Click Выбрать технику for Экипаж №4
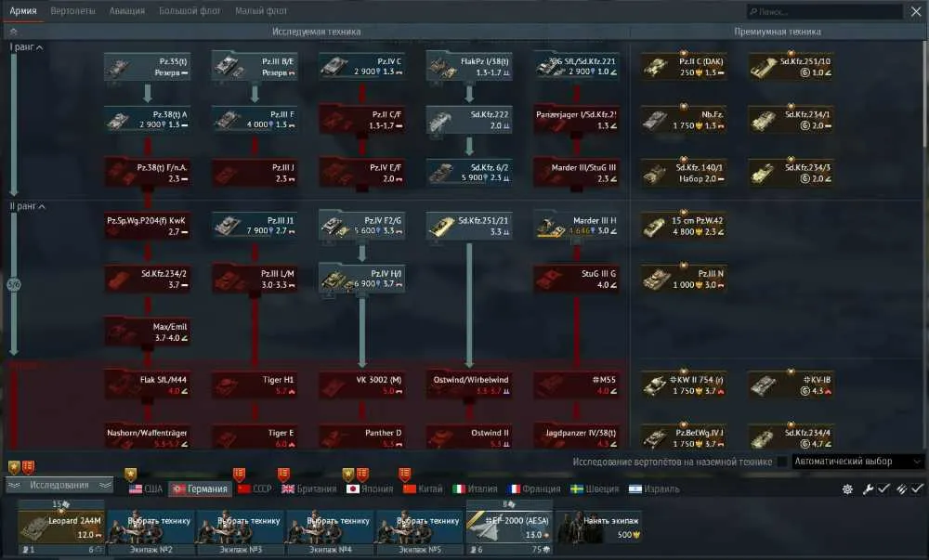Screen dimensions: 929x560 (330, 527)
